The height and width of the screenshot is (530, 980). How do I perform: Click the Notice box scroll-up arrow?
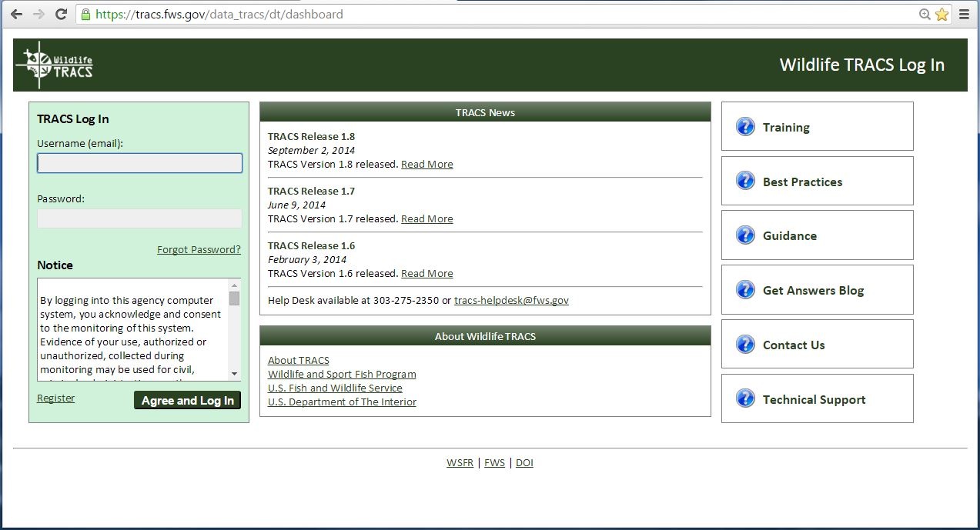(x=234, y=285)
